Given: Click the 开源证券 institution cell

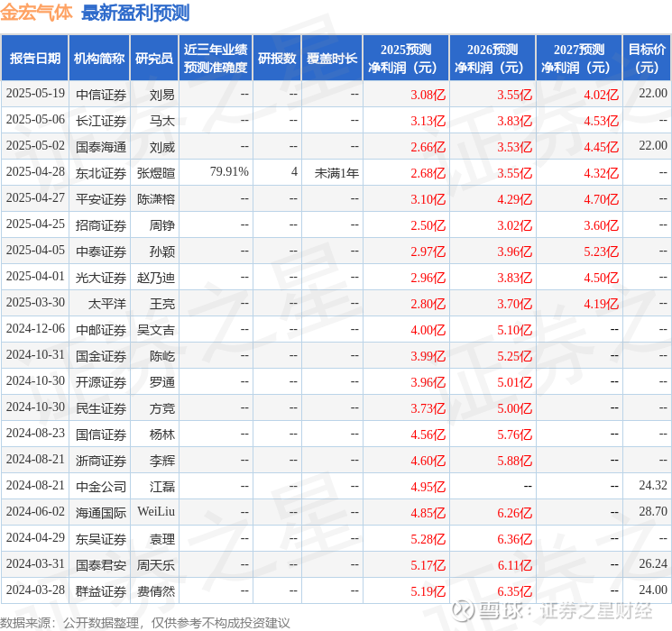Looking at the screenshot, I should pyautogui.click(x=101, y=382).
